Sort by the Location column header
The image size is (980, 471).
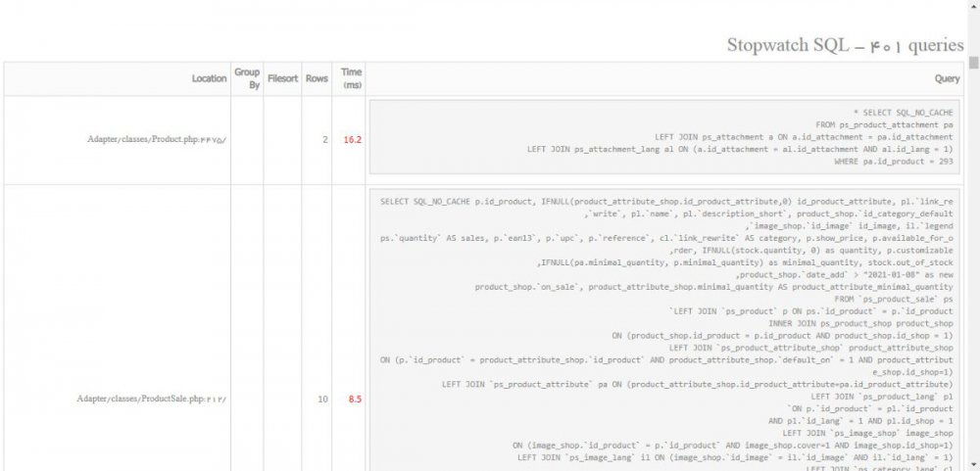point(209,78)
